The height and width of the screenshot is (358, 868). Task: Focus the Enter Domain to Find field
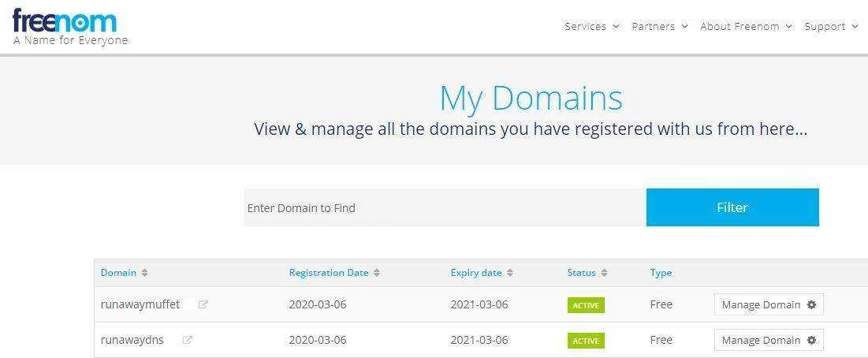(x=445, y=207)
